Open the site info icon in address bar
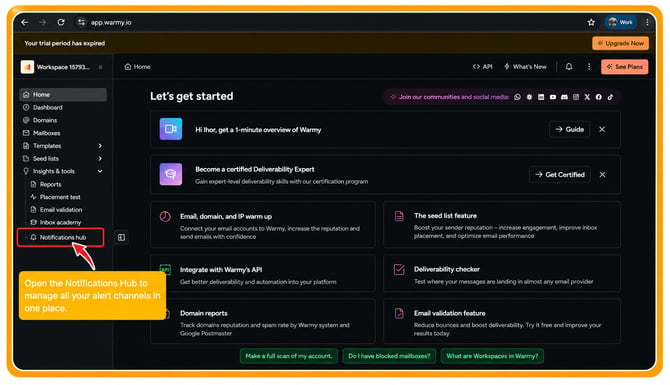Viewport: 670px width, 385px height. (x=81, y=22)
